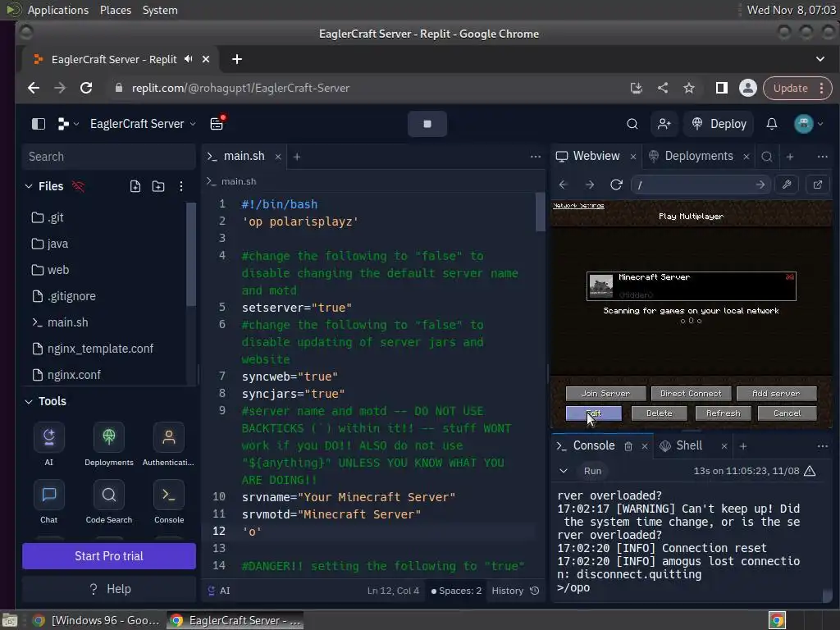Click Cancel in the multiplayer menu
This screenshot has height=630, width=840.
tap(787, 413)
